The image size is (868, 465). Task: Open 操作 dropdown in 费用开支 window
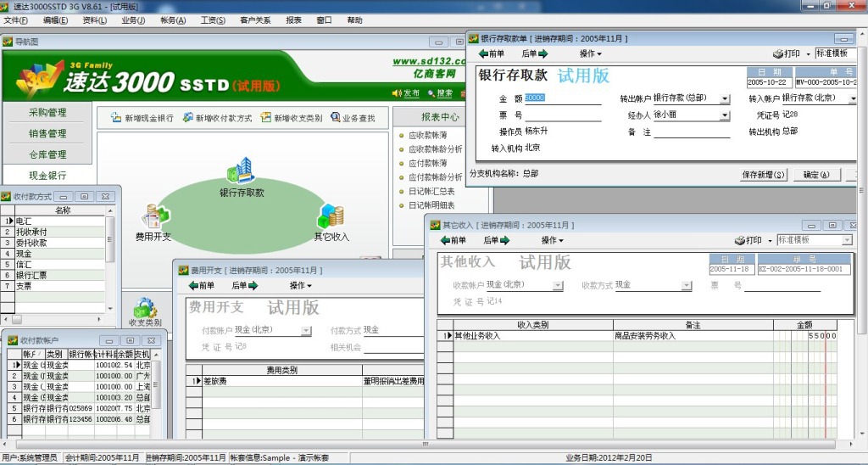click(301, 285)
